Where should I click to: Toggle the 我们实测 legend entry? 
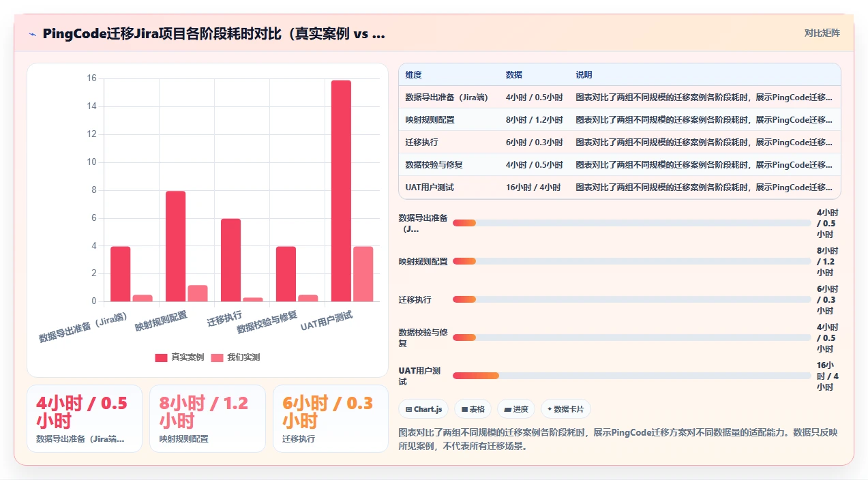(x=235, y=357)
